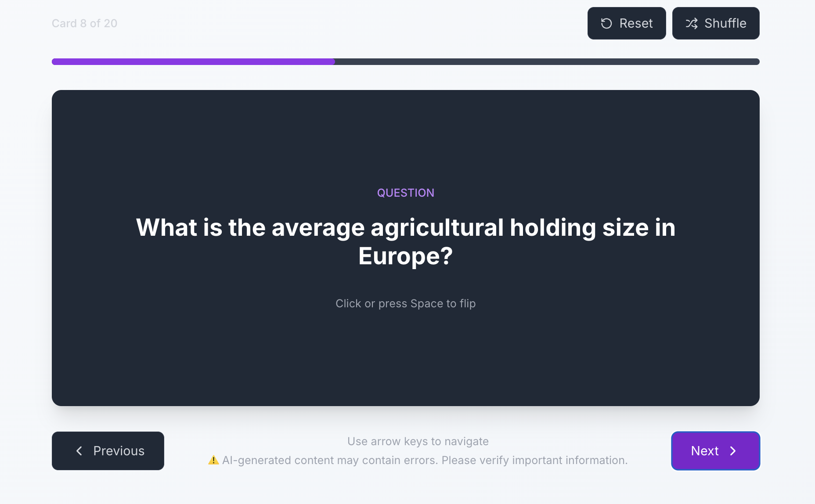Shuffle the flashcard deck
Image resolution: width=815 pixels, height=504 pixels.
pyautogui.click(x=715, y=23)
